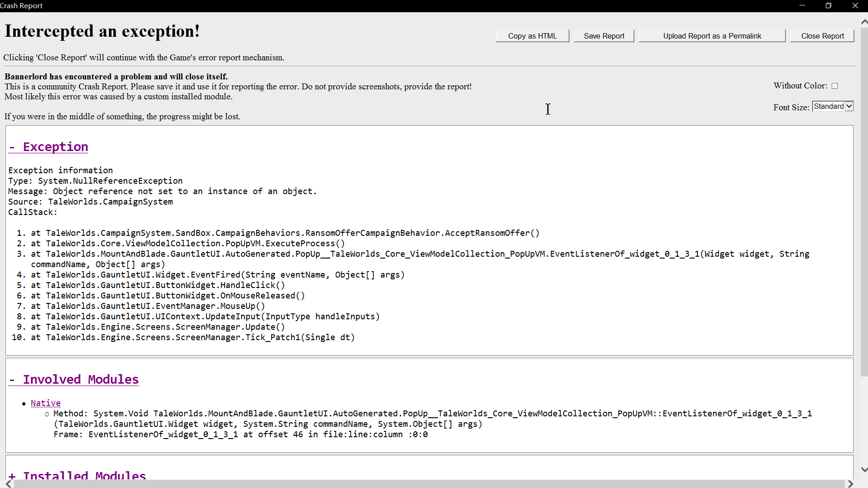Click call stack line 8 UIContext.UpdateInput
868x488 pixels.
(205, 317)
